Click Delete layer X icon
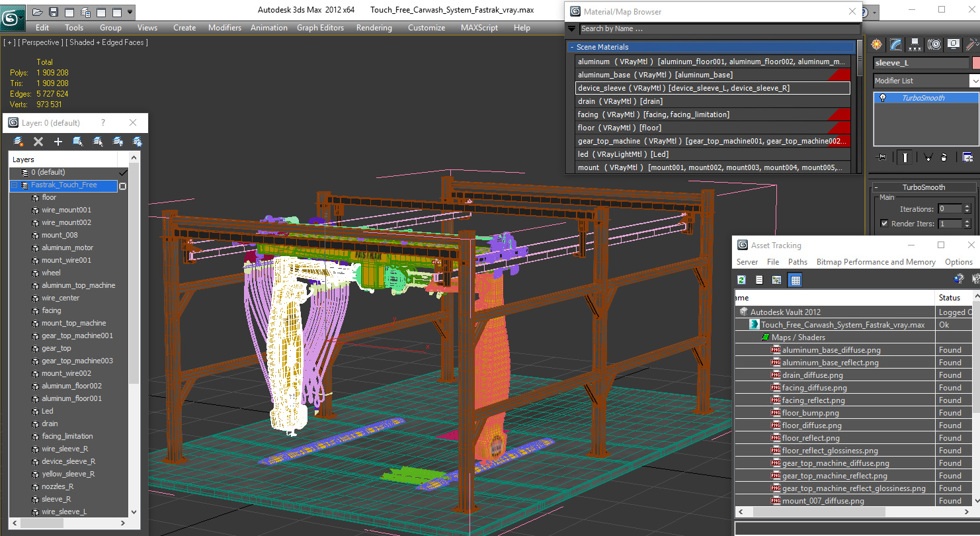Screen dimensions: 980x536 click(x=38, y=142)
